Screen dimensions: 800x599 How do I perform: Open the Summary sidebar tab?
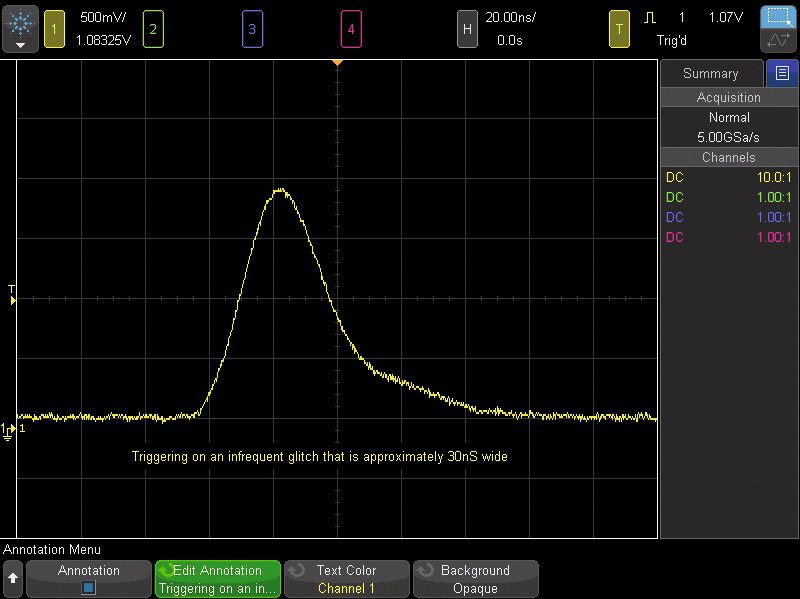click(710, 73)
